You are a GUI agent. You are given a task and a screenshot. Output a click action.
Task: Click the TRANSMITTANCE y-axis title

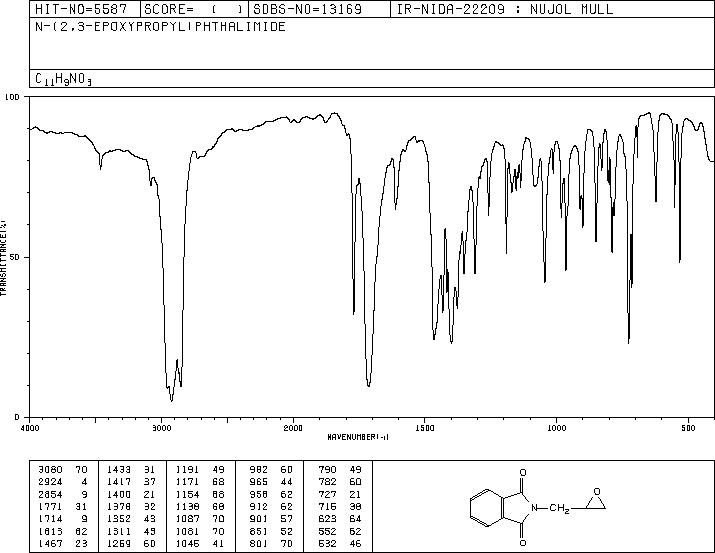coord(3,257)
